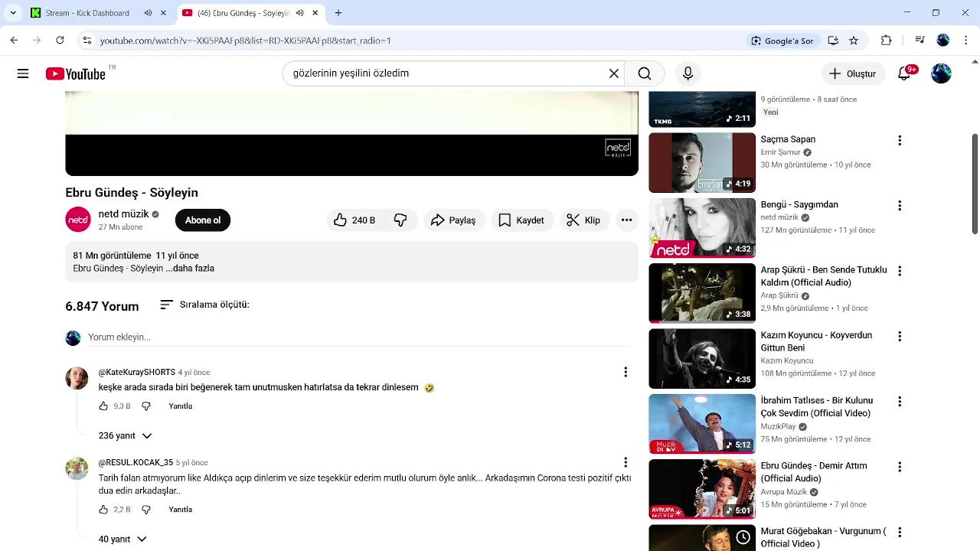Click the Klip clip button

[583, 220]
